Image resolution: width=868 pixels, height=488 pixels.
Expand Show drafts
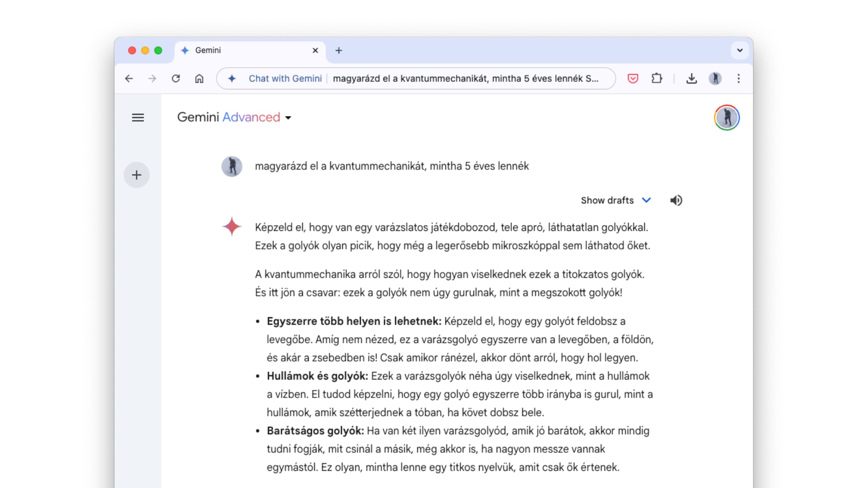click(616, 200)
